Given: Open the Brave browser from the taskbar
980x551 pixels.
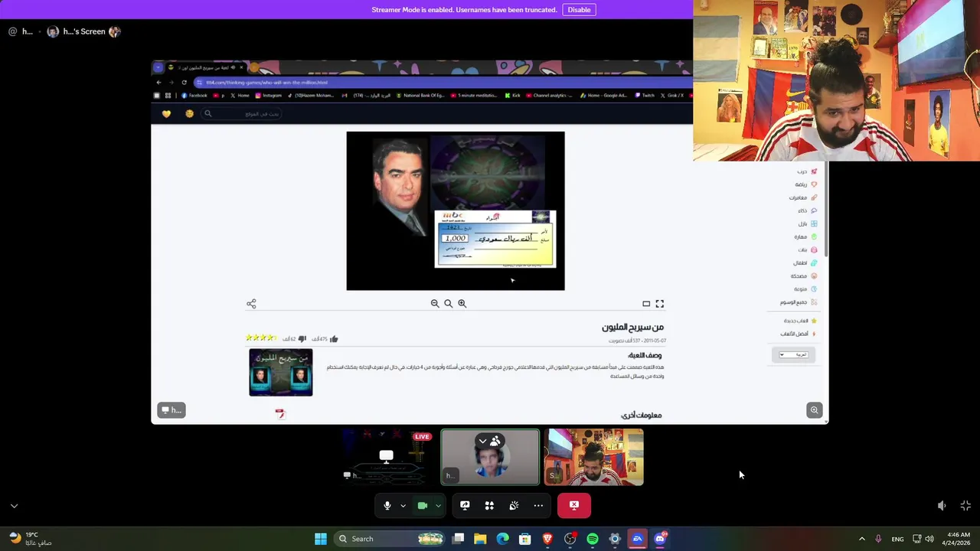Looking at the screenshot, I should (x=547, y=539).
